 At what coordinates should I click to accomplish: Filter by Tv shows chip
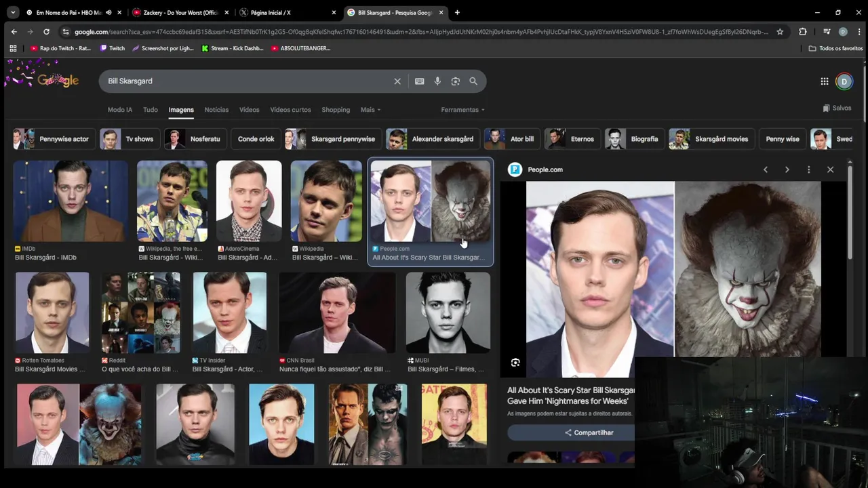click(130, 139)
